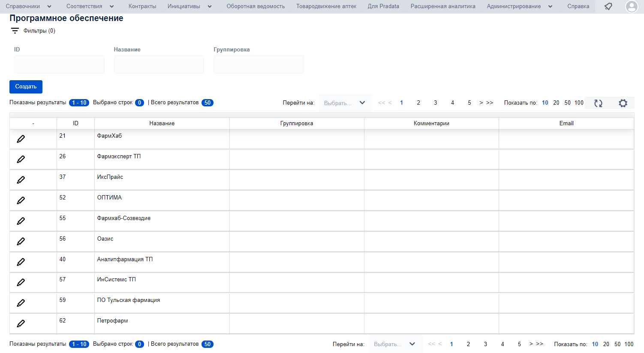
Task: Click the Создать button
Action: 26,87
